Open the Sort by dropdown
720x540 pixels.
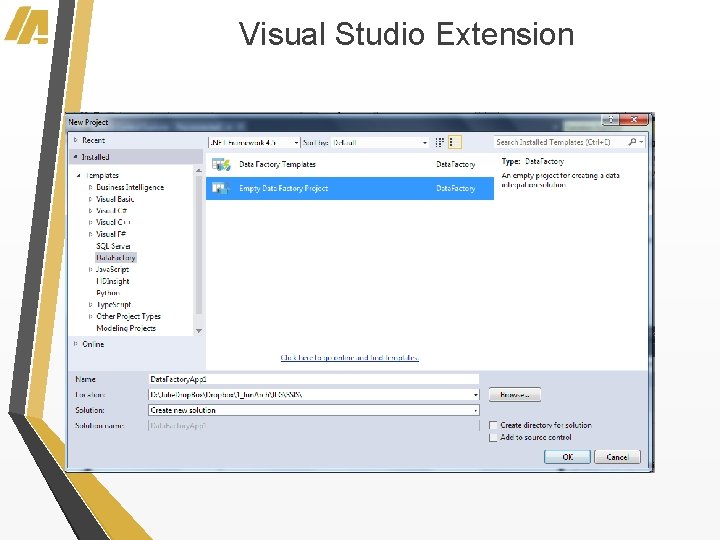pyautogui.click(x=381, y=143)
